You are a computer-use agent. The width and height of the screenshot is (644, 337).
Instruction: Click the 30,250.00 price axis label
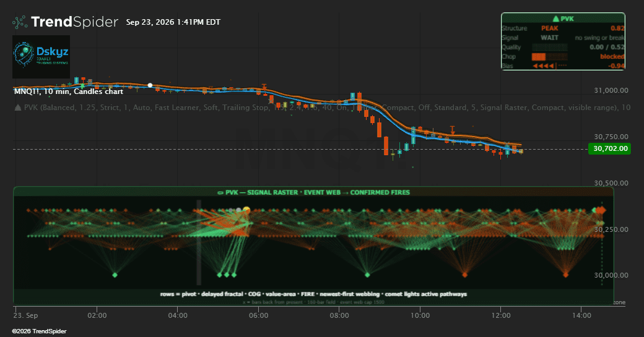(611, 229)
